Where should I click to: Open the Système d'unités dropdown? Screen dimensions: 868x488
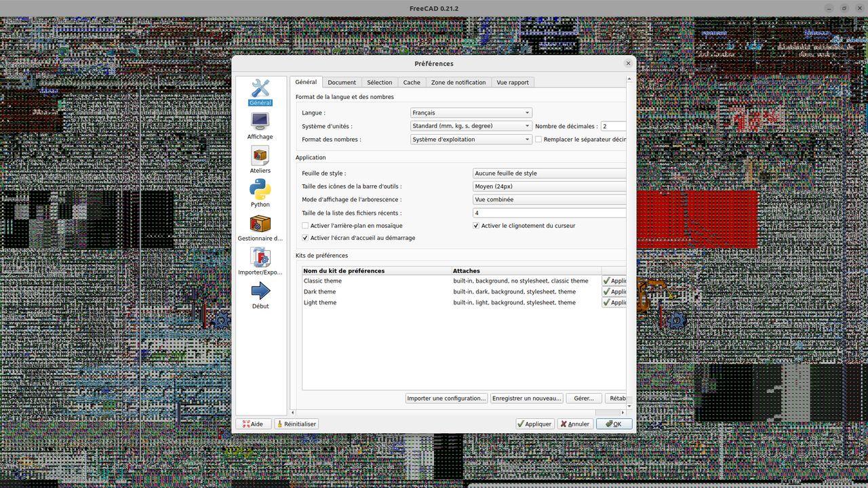471,126
